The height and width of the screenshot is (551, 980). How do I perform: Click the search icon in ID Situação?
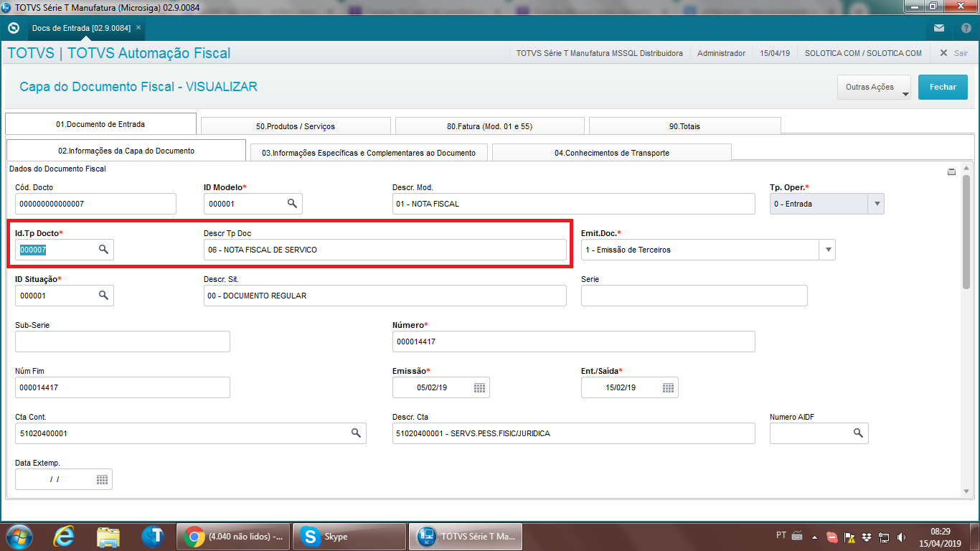tap(103, 295)
